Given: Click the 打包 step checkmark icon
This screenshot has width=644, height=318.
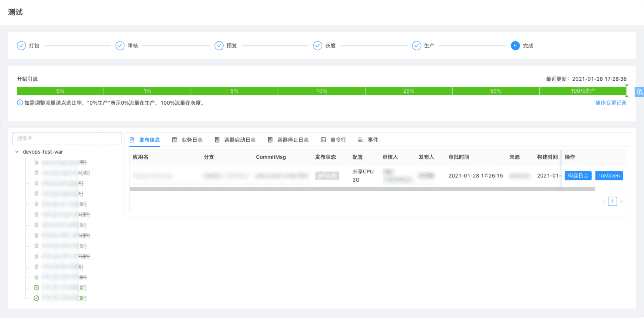Looking at the screenshot, I should pos(21,46).
